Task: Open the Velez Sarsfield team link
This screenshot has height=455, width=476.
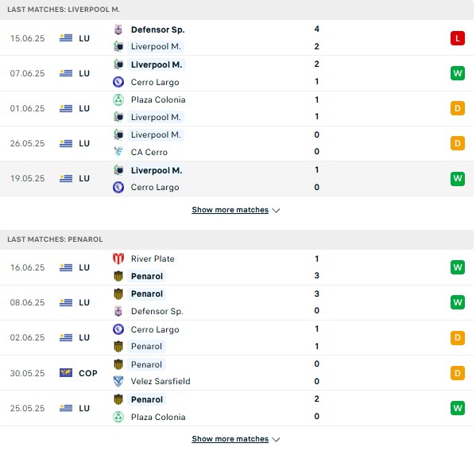Action: 161,381
